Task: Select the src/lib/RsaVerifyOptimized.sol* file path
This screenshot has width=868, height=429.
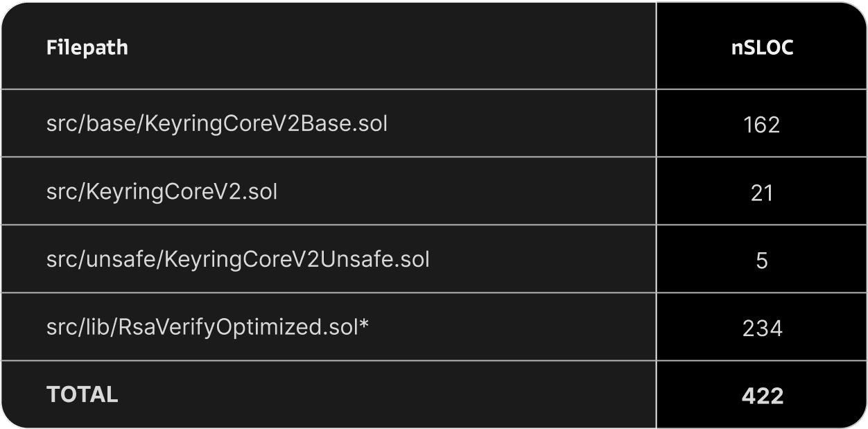Action: pyautogui.click(x=207, y=327)
